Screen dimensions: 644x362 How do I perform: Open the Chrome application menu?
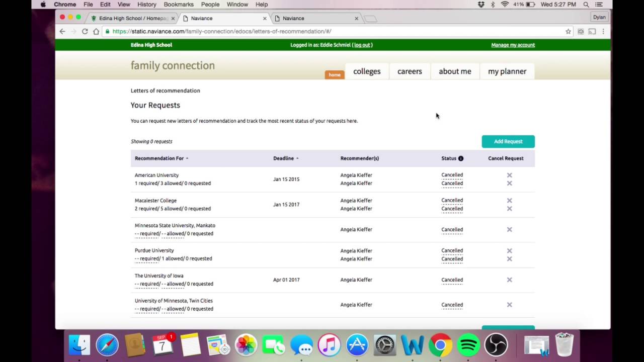tap(65, 5)
